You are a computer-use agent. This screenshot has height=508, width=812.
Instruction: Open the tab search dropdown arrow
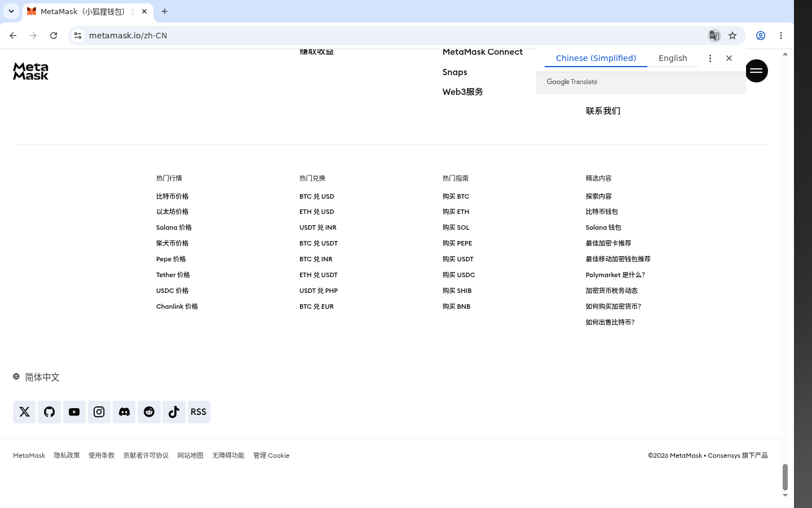click(x=11, y=11)
